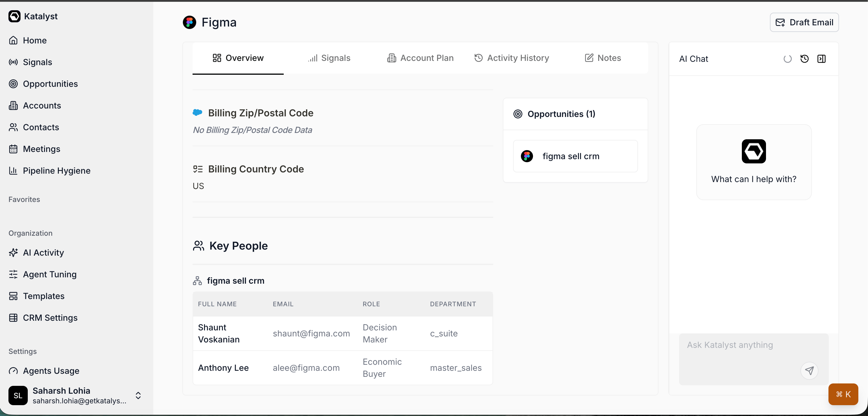868x416 pixels.
Task: Click alee@figma.com email
Action: pos(306,368)
